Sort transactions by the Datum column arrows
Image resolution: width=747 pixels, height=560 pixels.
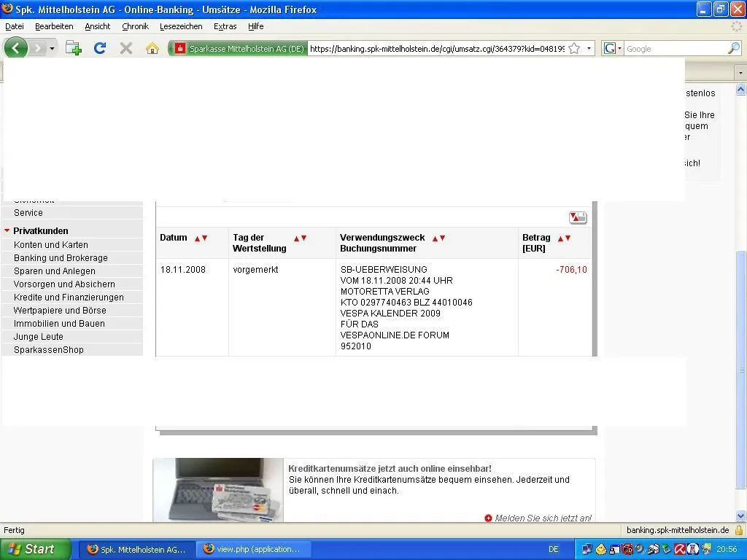click(x=201, y=238)
